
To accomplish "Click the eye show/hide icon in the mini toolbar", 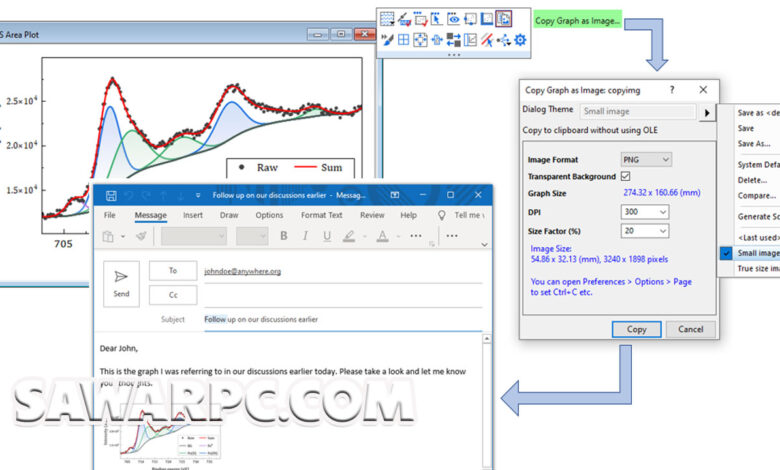I will click(453, 19).
